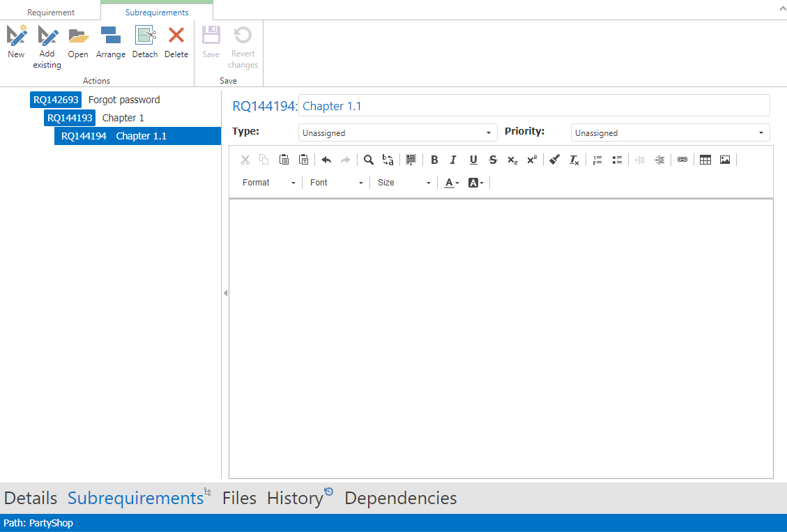Toggle italic formatting
787x532 pixels.
(x=453, y=160)
